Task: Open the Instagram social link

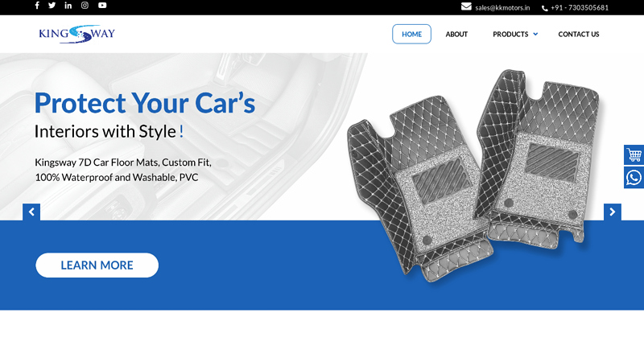Action: pyautogui.click(x=85, y=6)
